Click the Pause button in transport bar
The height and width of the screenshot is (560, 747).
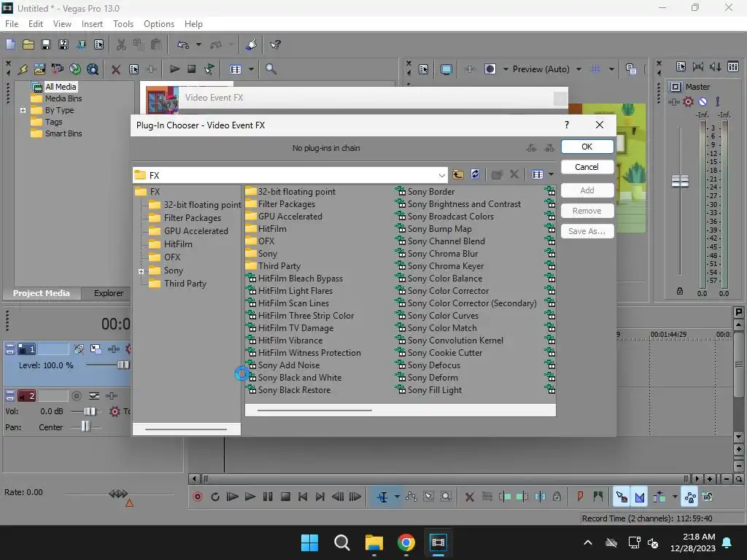click(x=268, y=497)
